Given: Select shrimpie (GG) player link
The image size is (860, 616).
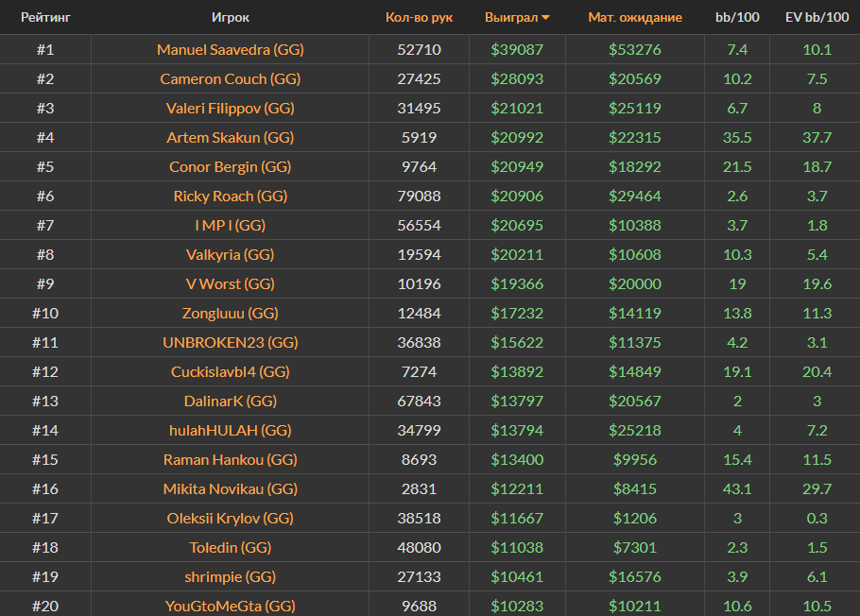Looking at the screenshot, I should 231,576.
